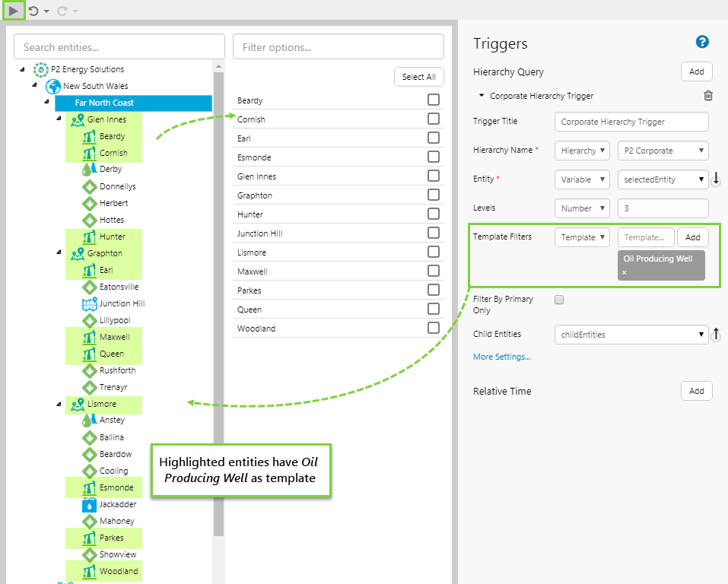This screenshot has height=584, width=728.
Task: Click the redo arrow icon
Action: click(x=62, y=11)
